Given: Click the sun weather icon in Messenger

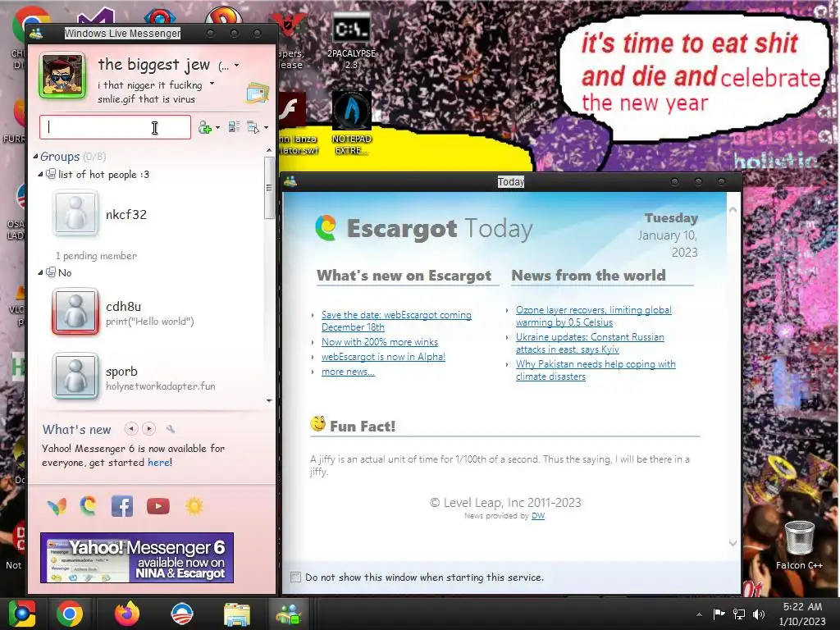Looking at the screenshot, I should click(x=194, y=506).
